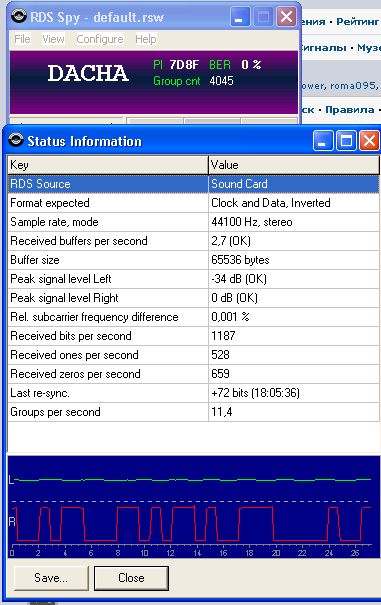Click the Clock and Data, Inverted value
Image resolution: width=381 pixels, height=605 pixels.
[x=294, y=203]
